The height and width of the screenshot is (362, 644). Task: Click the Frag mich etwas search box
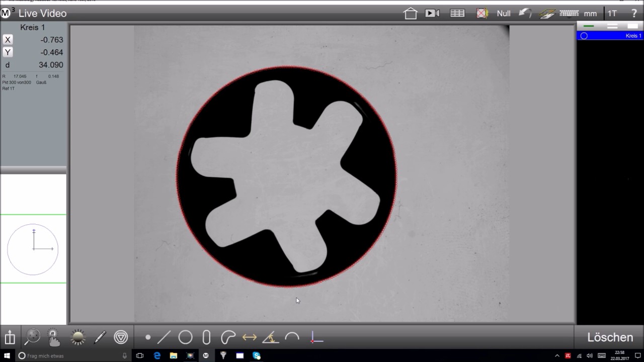[73, 355]
